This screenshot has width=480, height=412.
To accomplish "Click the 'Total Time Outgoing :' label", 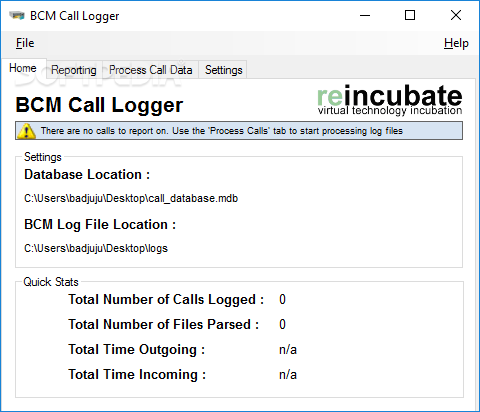I will point(137,350).
